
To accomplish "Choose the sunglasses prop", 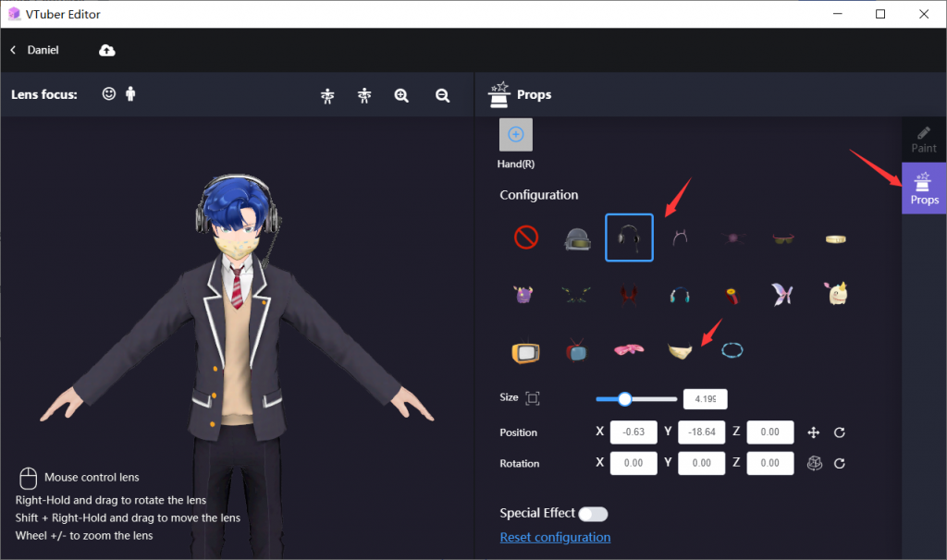I will [783, 239].
